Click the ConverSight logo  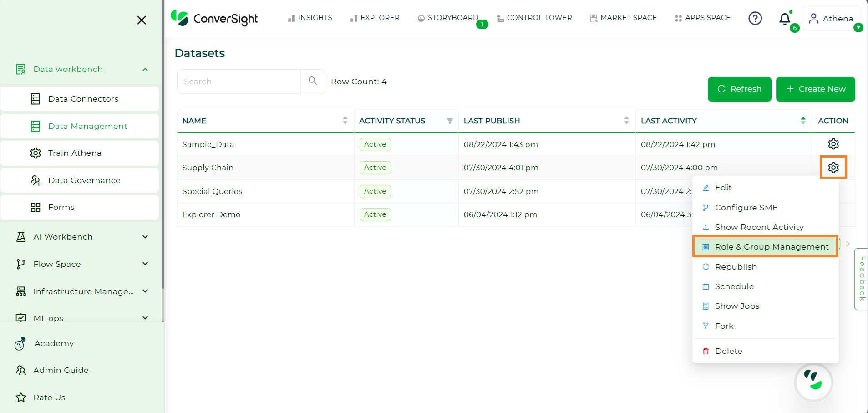coord(214,18)
